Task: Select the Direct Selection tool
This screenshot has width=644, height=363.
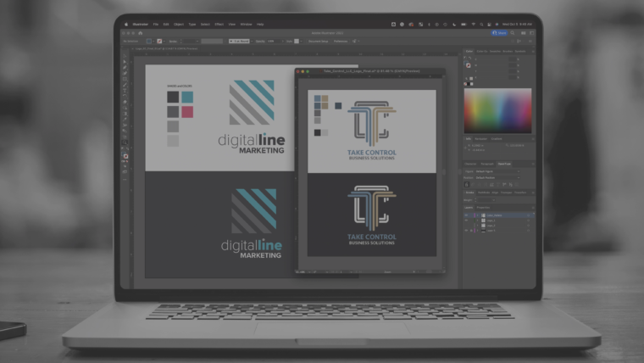Action: pyautogui.click(x=125, y=66)
